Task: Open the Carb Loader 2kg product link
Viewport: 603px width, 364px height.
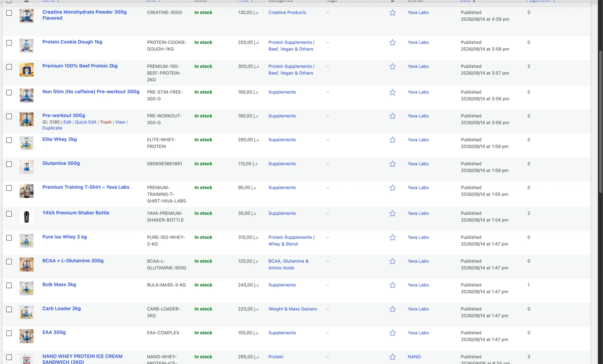Action: point(61,308)
